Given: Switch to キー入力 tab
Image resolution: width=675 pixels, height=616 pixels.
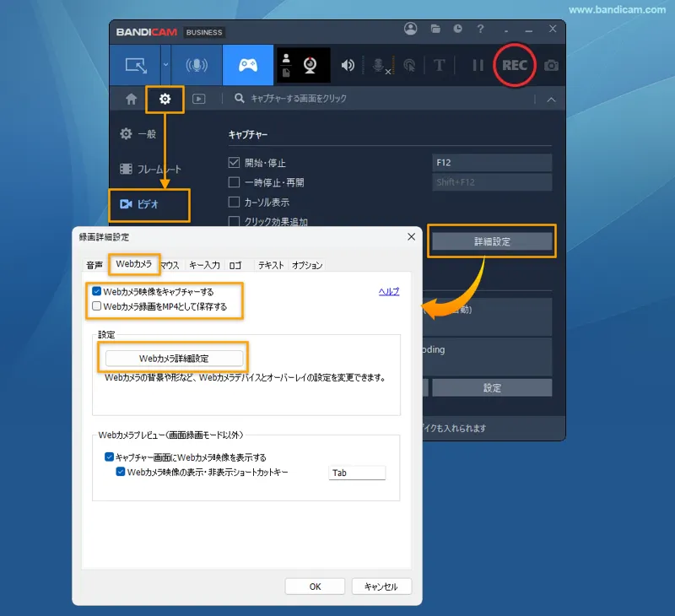Looking at the screenshot, I should 204,265.
